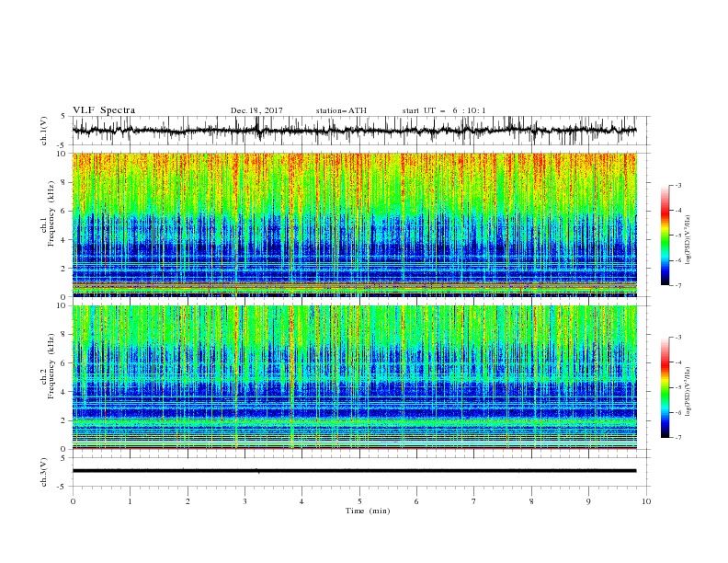Click the ch.2 spectrogram color scale bar

click(x=665, y=387)
